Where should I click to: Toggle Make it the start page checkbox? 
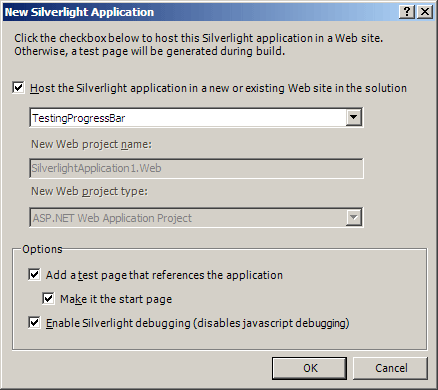click(48, 298)
